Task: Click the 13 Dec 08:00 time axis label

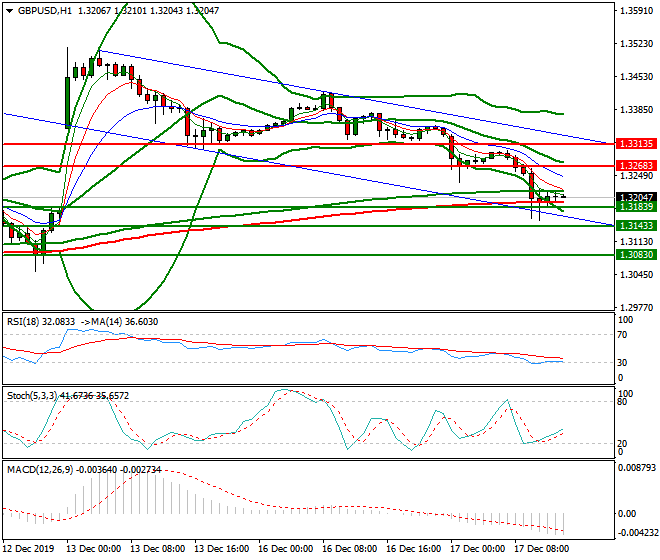Action: [157, 549]
